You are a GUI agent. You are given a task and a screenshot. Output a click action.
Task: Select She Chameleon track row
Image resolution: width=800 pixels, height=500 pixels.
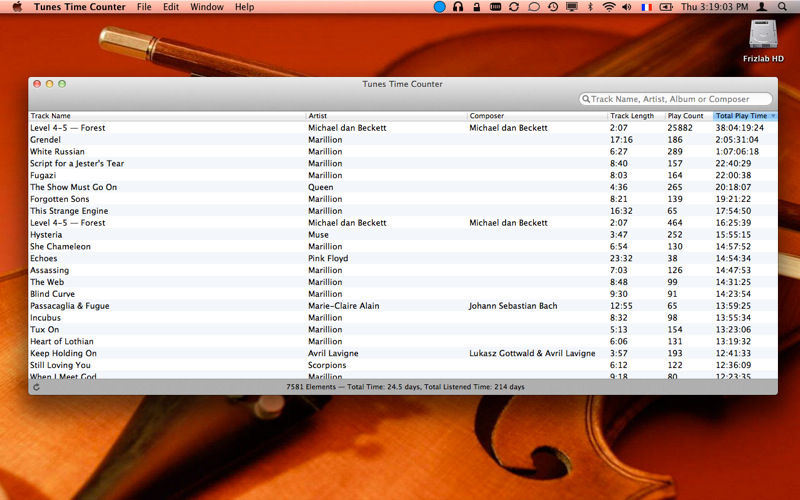point(403,246)
